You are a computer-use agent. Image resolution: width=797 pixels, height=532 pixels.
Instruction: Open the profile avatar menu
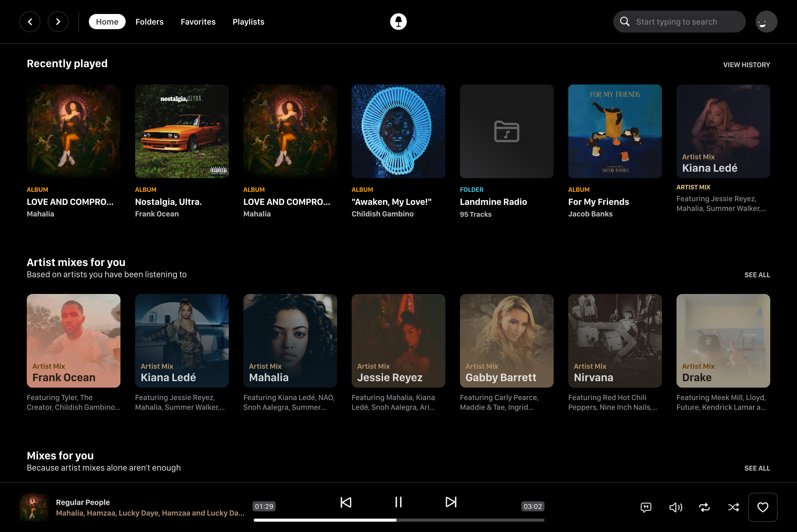point(766,22)
